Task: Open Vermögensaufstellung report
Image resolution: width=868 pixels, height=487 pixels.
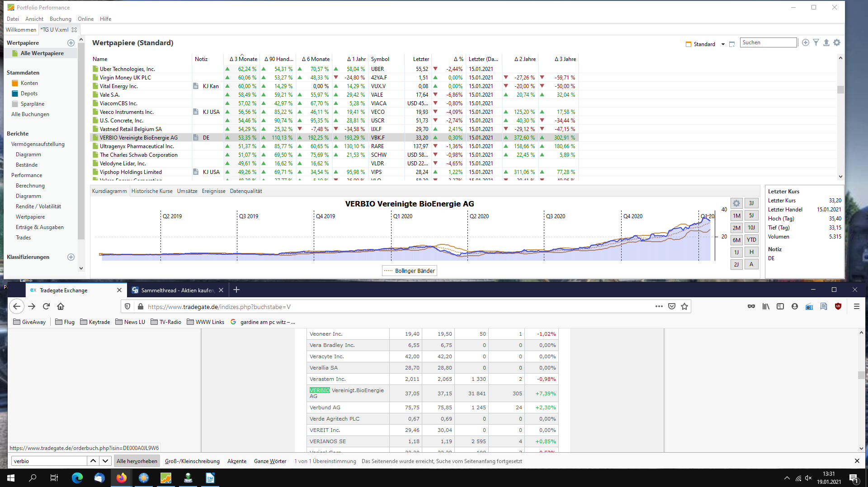Action: (38, 144)
